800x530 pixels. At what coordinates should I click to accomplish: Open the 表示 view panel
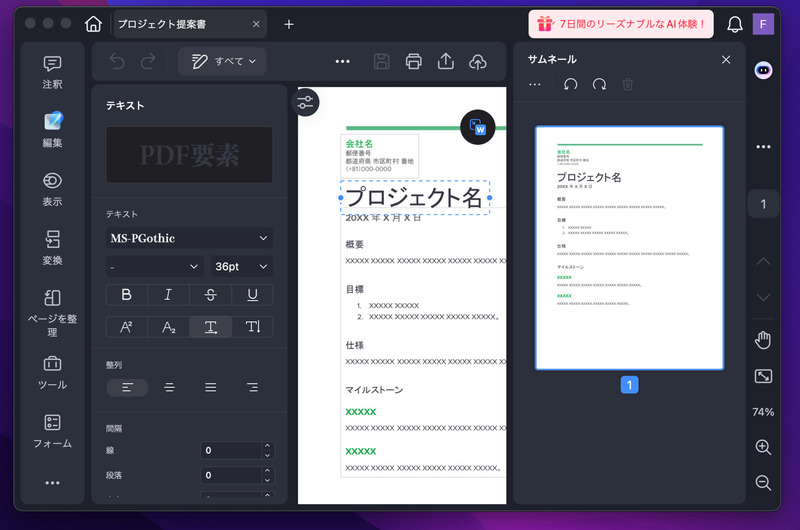pyautogui.click(x=52, y=189)
